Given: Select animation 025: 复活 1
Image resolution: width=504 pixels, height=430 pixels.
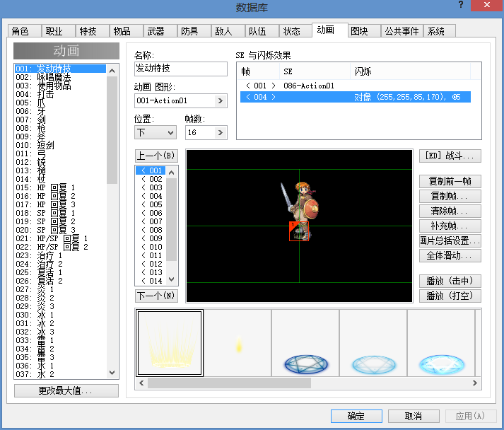Looking at the screenshot, I should pos(60,272).
